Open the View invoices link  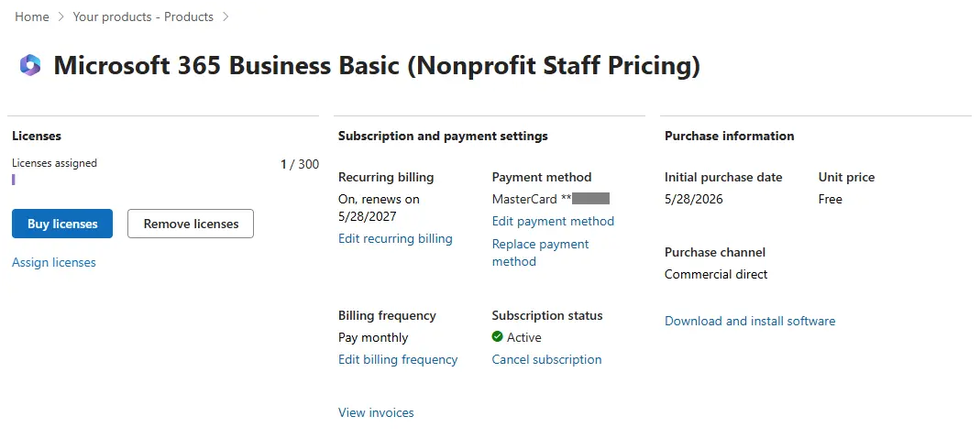click(376, 412)
